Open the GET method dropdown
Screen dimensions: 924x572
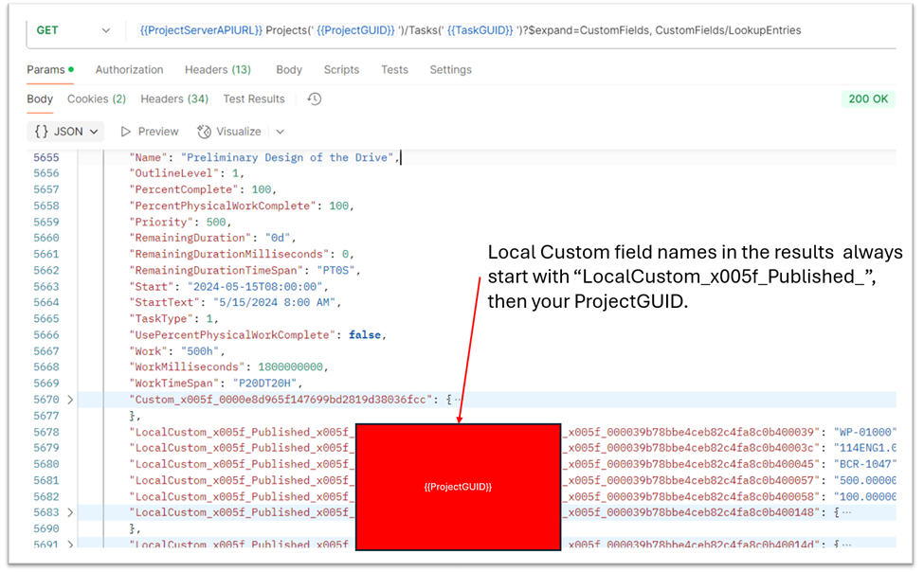pyautogui.click(x=73, y=30)
